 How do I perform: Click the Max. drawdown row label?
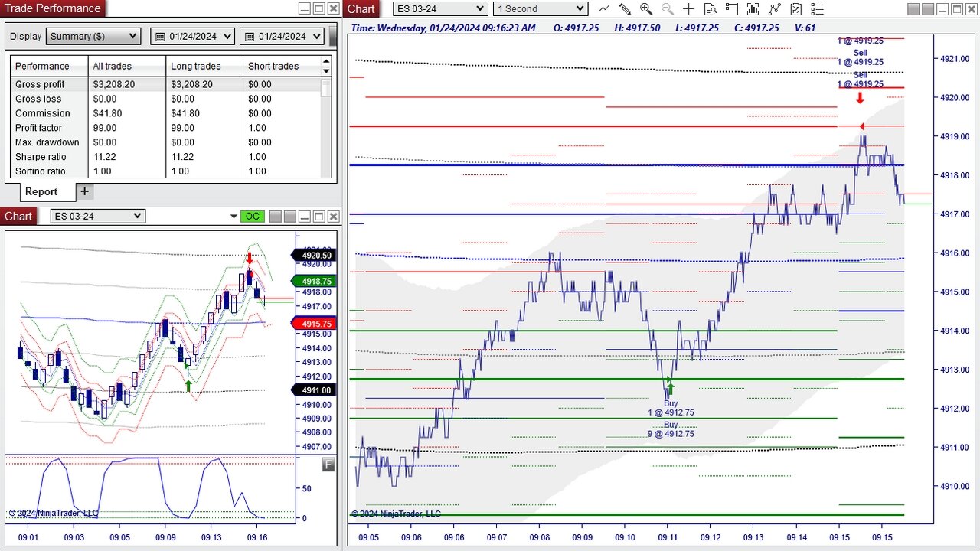[47, 142]
